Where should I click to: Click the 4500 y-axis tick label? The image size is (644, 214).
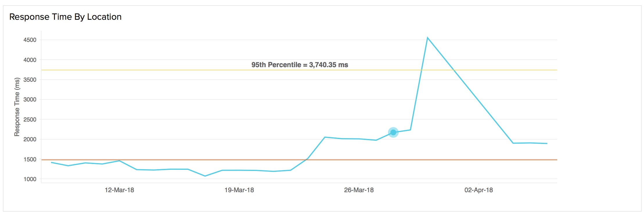tap(30, 40)
